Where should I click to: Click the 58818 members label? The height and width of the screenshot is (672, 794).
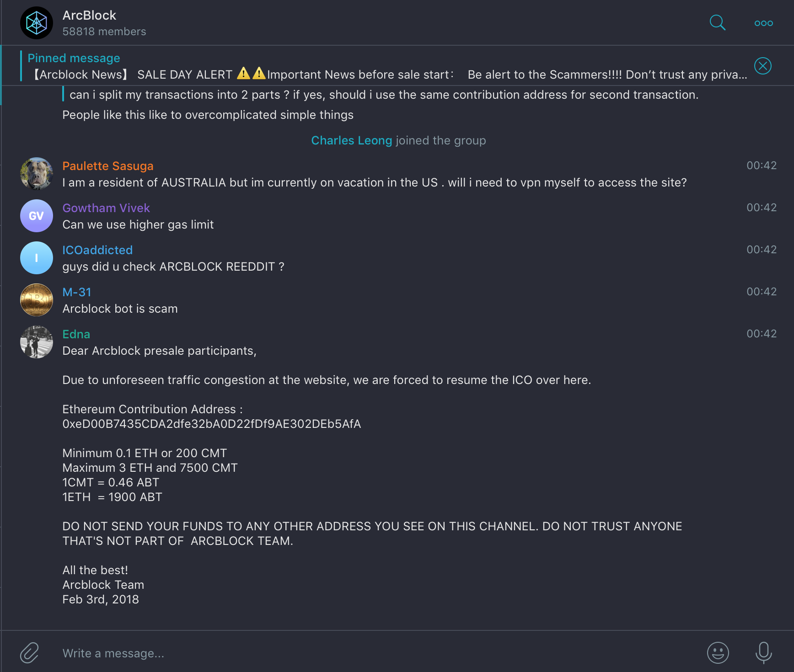(104, 32)
